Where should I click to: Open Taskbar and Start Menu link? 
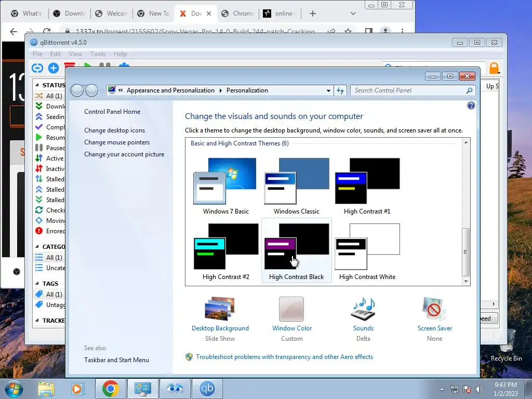117,360
